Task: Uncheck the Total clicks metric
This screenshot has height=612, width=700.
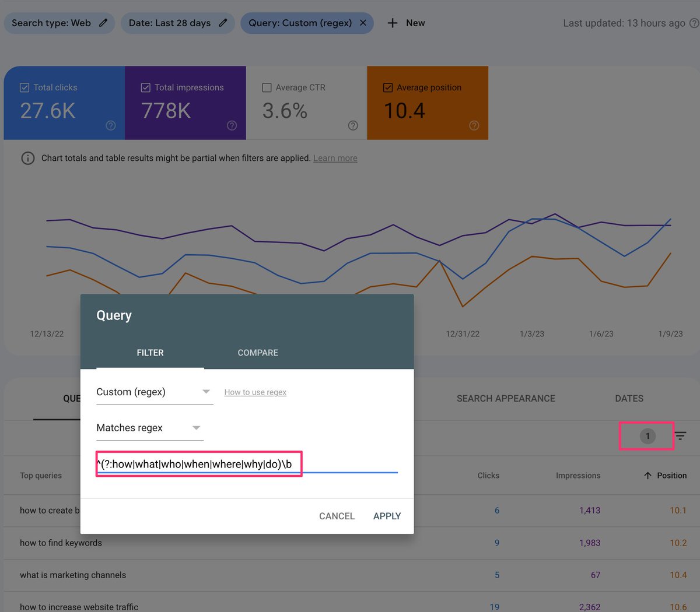Action: [24, 87]
